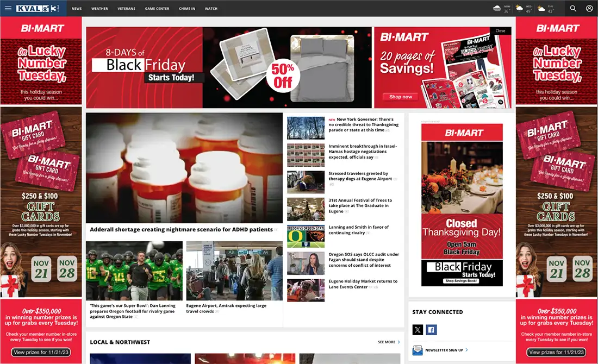Click the '8-Days of Black Friday' banner
Screen dimensions: 598x364
pos(229,67)
